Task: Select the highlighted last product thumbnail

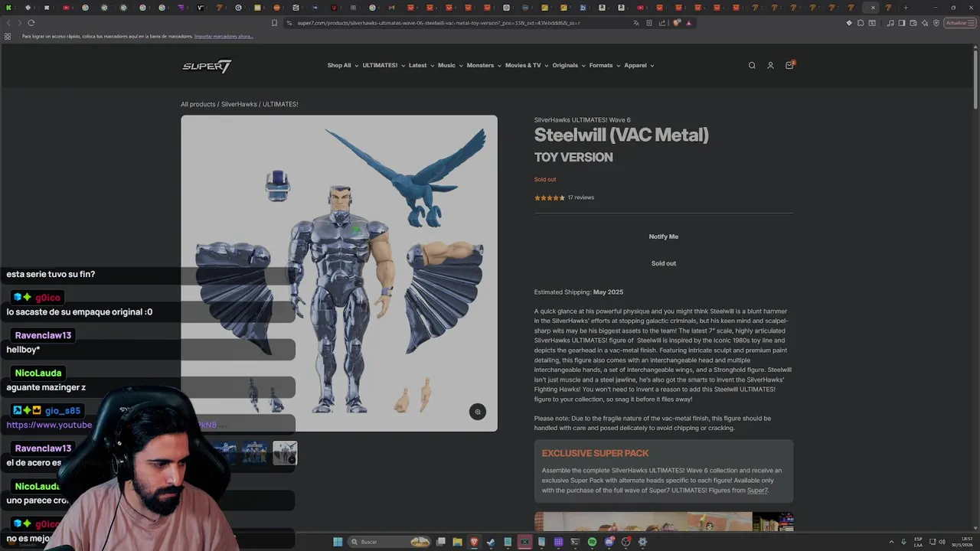Action: 285,453
